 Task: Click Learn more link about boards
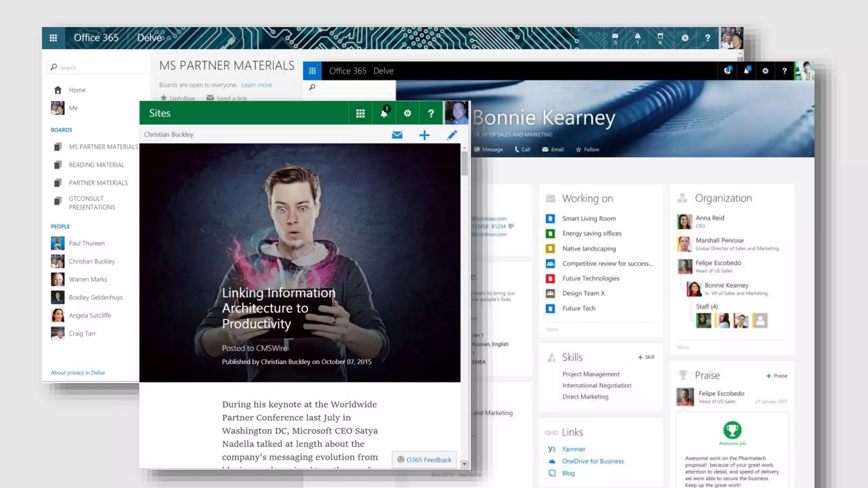256,85
